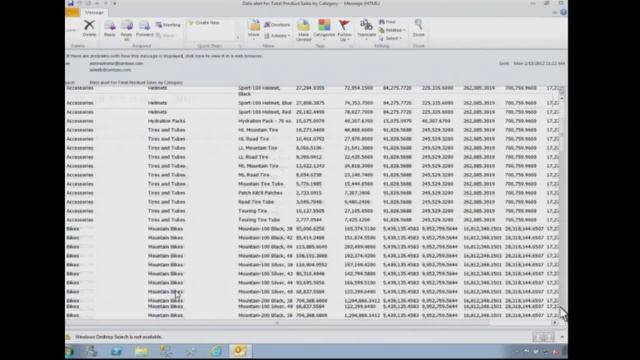
Task: Click the vertical scrollbar of the message
Action: click(562, 204)
